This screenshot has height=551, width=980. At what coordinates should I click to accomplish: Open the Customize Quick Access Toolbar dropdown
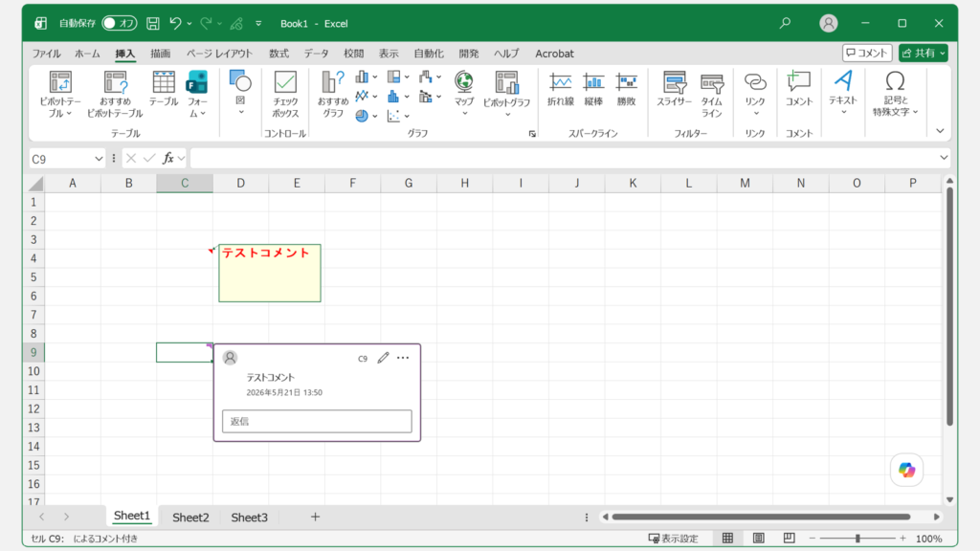tap(258, 24)
